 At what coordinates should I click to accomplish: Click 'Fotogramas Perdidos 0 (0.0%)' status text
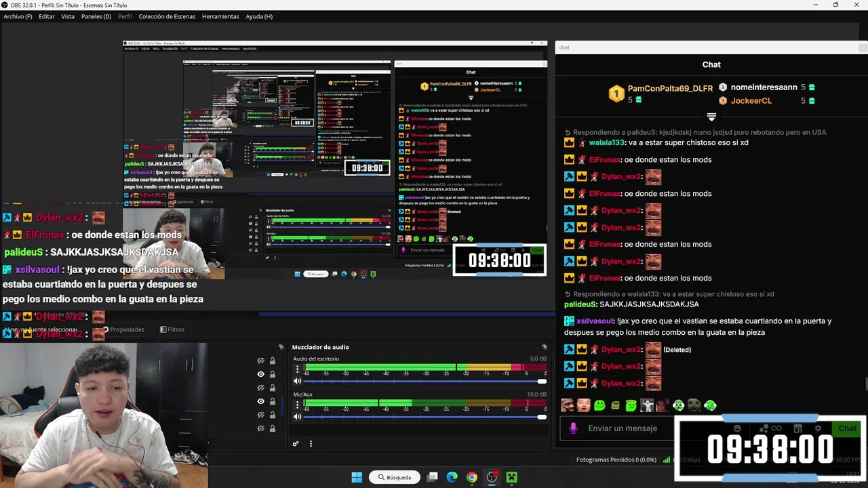(x=616, y=460)
